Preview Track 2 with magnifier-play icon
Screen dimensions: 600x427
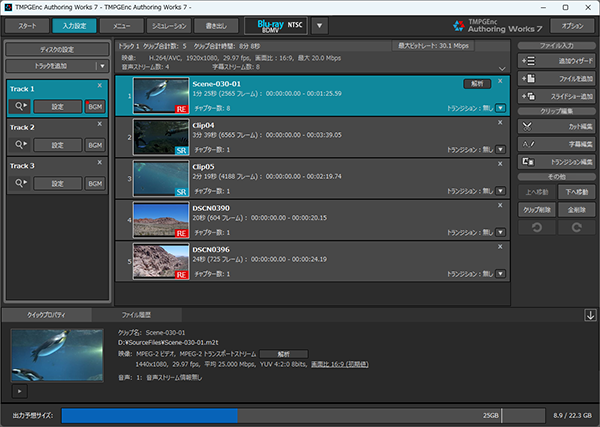click(x=20, y=145)
